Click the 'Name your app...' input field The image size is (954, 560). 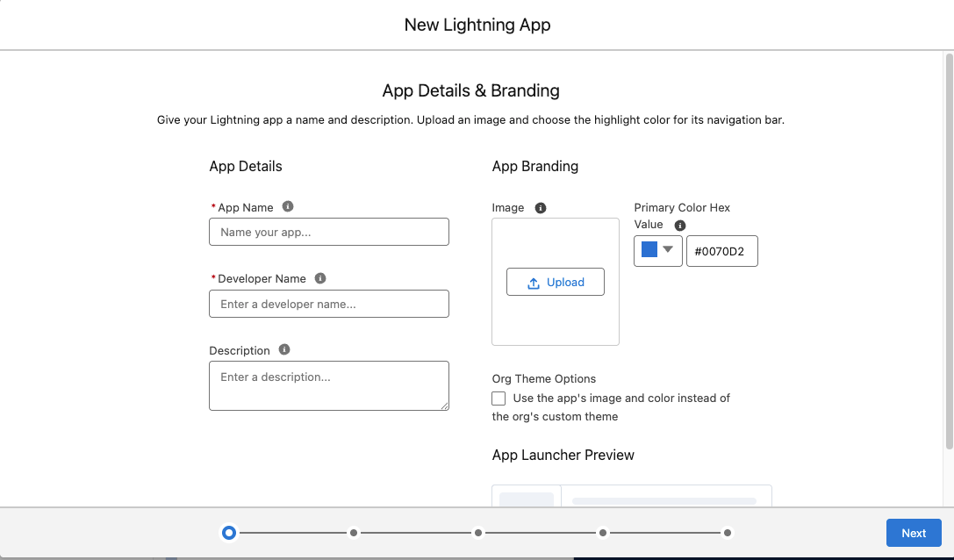coord(328,231)
